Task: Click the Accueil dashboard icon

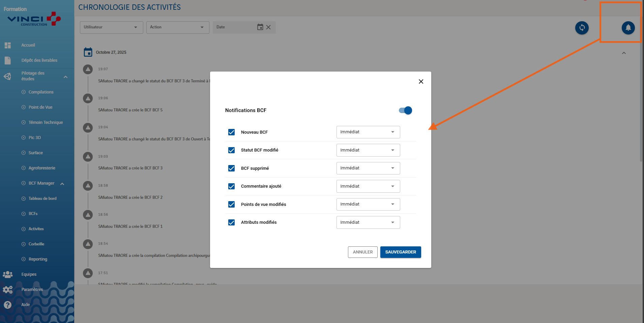Action: click(x=8, y=45)
